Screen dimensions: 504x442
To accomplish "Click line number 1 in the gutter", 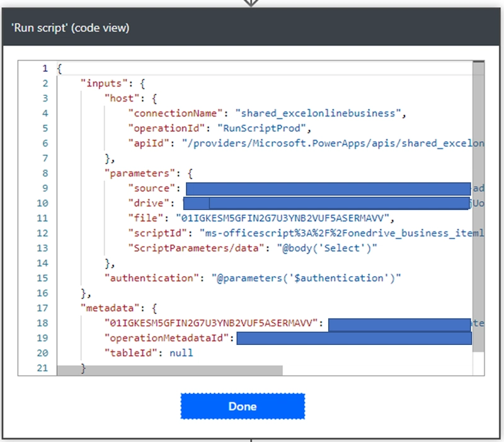I will pos(45,68).
